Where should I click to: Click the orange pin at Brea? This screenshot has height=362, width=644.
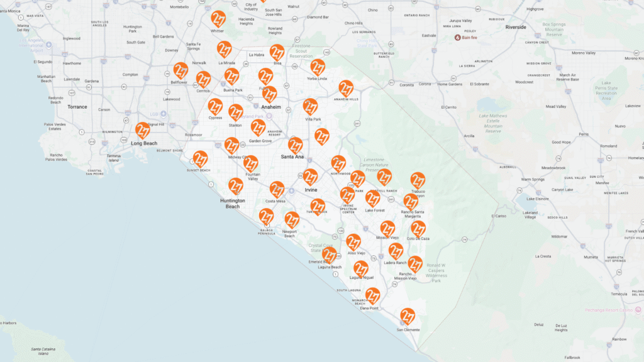277,53
